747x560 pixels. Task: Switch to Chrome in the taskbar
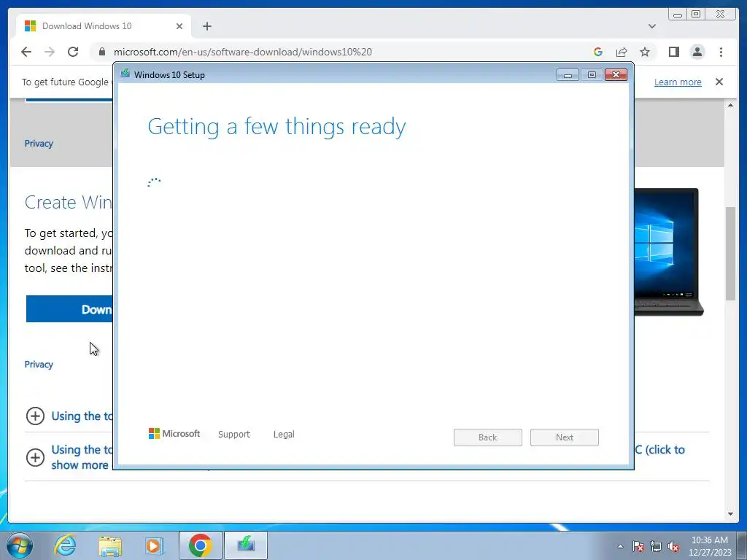pyautogui.click(x=200, y=545)
